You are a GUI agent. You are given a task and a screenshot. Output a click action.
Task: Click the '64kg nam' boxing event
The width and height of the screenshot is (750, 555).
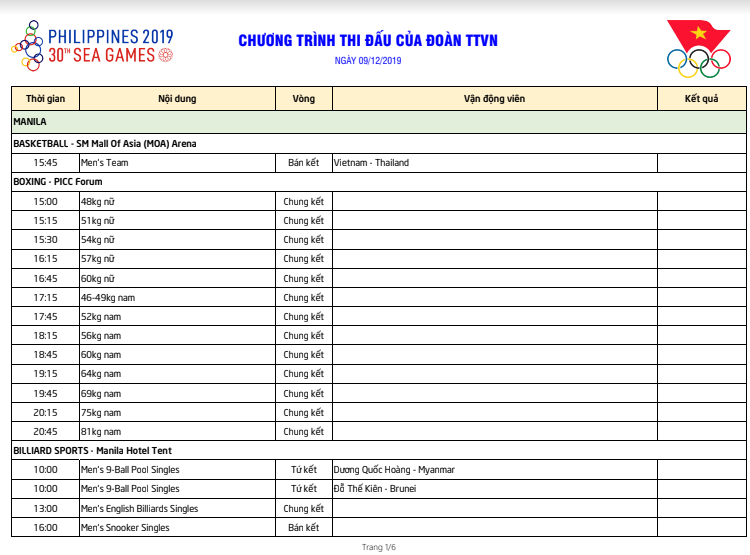tap(177, 374)
